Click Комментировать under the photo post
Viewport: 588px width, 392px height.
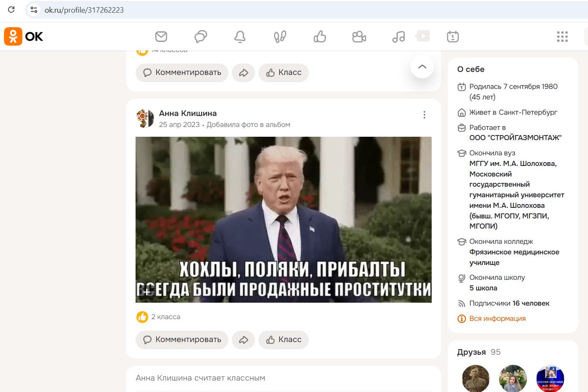(182, 340)
